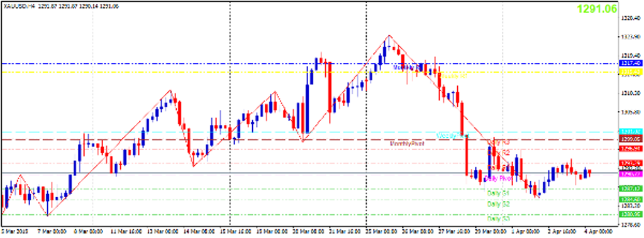Click the 1320.40 axis price label
Screen dimensions: 644x238
click(631, 18)
